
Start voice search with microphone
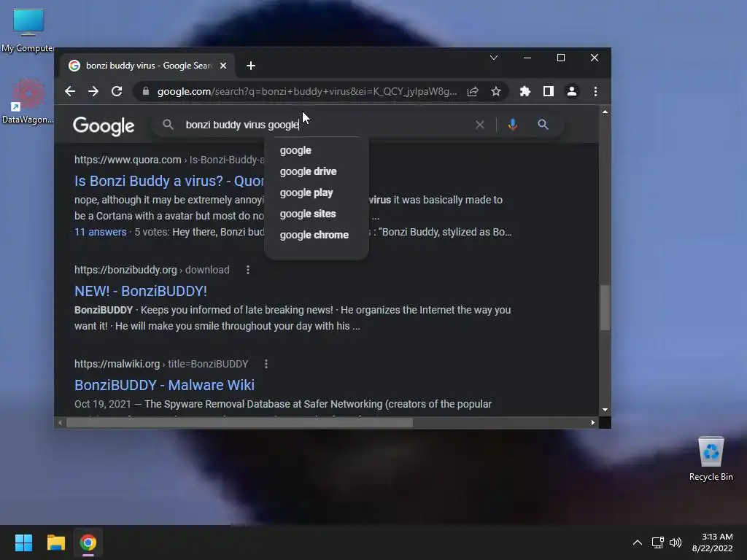[513, 125]
